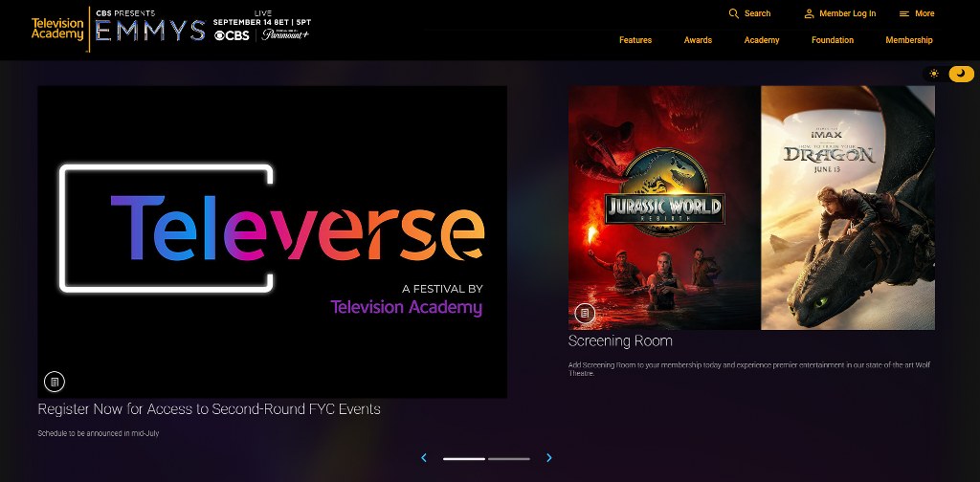The width and height of the screenshot is (980, 482).
Task: Click the CBS eye logo
Action: [232, 35]
